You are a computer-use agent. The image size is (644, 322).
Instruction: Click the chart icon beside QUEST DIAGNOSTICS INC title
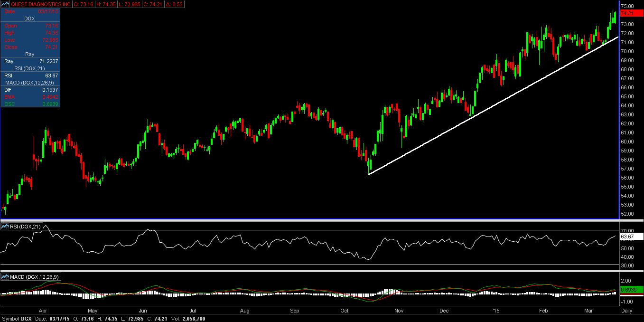(x=5, y=4)
